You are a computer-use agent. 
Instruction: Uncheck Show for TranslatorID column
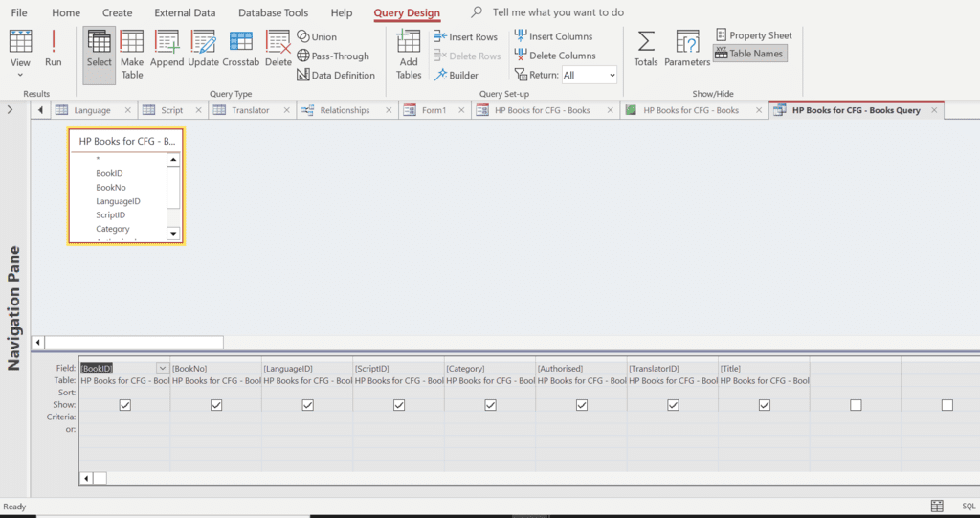pos(673,405)
